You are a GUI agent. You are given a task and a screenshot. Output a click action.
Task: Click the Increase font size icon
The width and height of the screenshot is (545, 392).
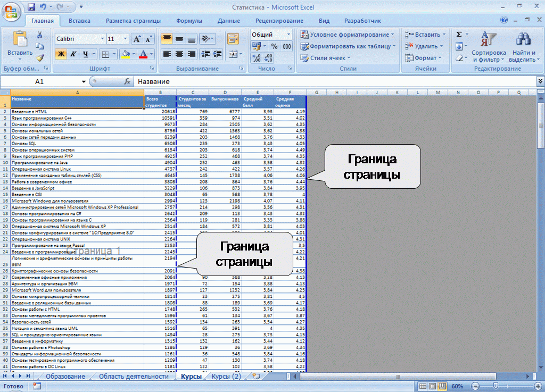(137, 39)
